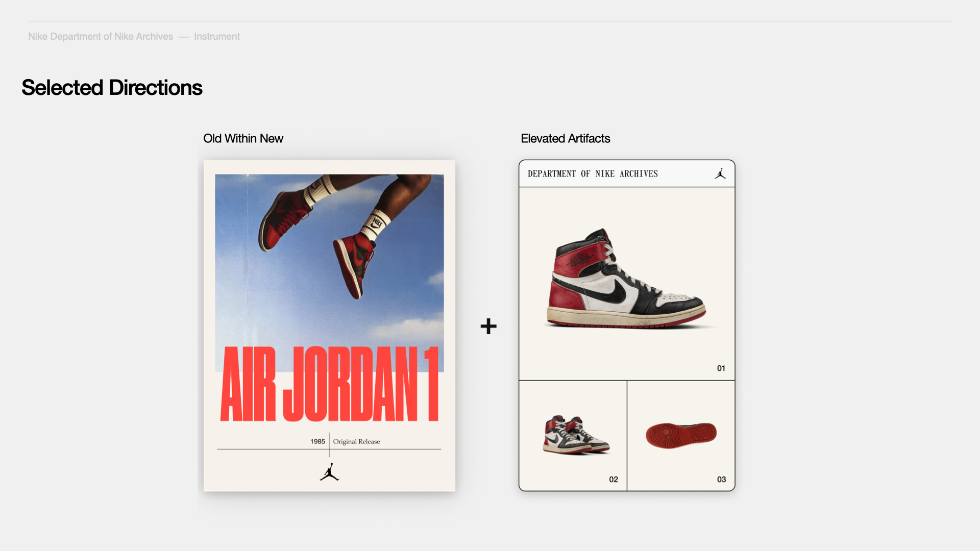Click the 01 number label

721,368
